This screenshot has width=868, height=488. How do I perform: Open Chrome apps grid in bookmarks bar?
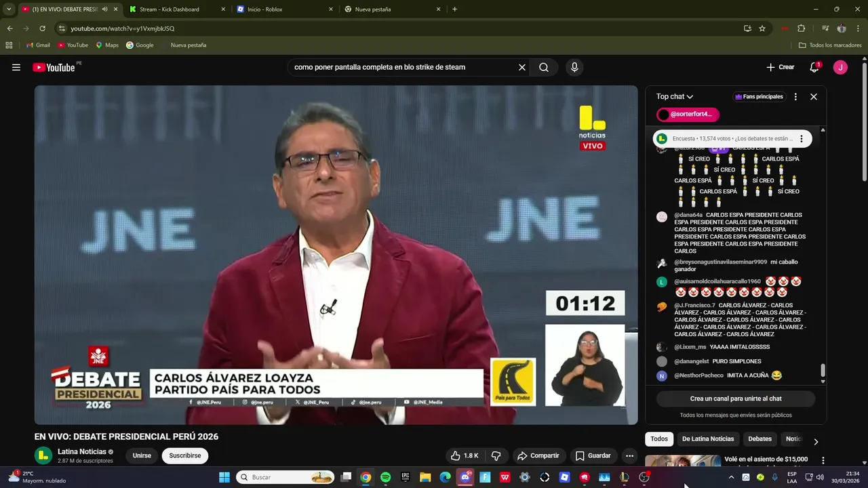point(9,45)
